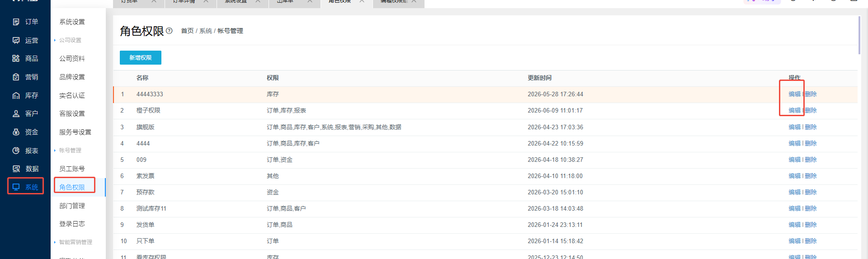Select the 旗舰版 name cell
The width and height of the screenshot is (868, 259).
146,127
